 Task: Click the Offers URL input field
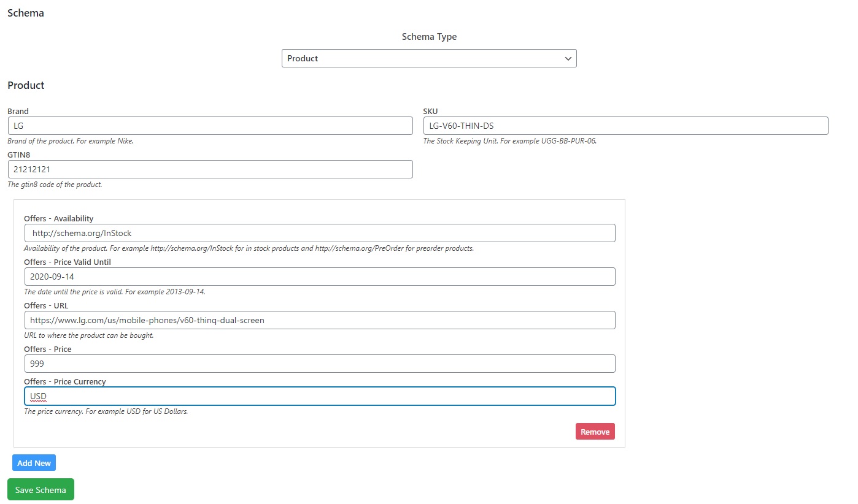(319, 320)
